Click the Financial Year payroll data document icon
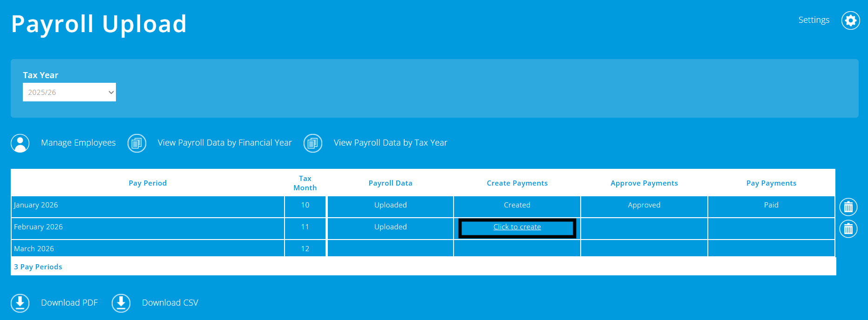Viewport: 868px width, 320px height. click(137, 143)
